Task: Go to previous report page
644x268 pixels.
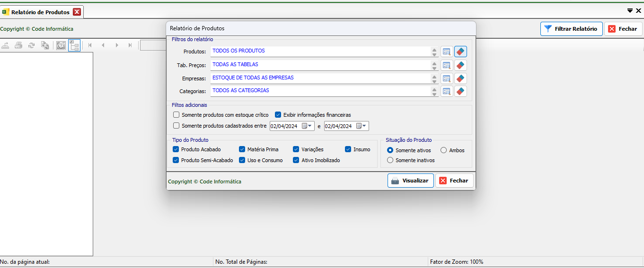Action: pos(103,45)
